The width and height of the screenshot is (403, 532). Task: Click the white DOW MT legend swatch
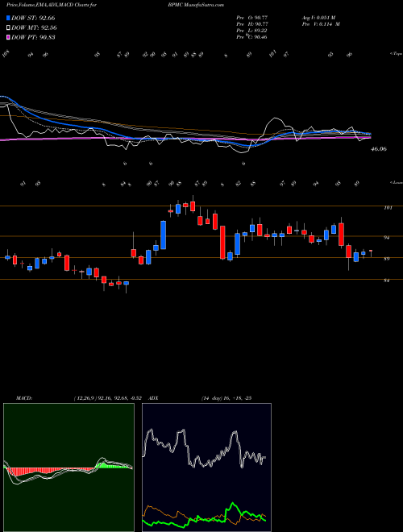(x=9, y=28)
